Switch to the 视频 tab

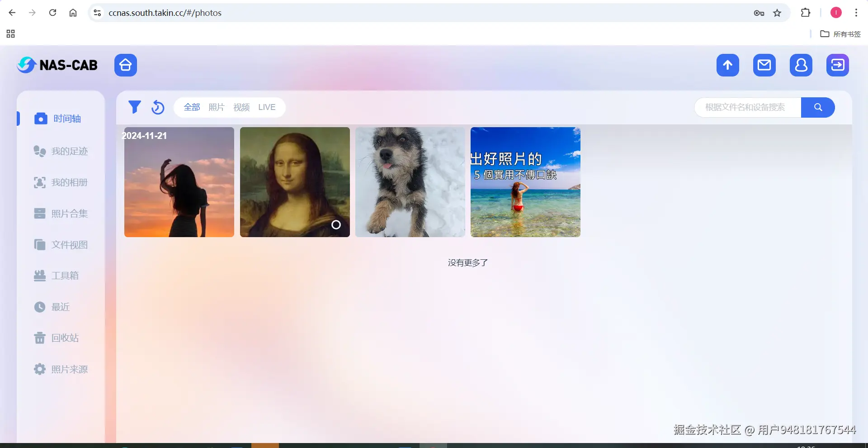241,107
